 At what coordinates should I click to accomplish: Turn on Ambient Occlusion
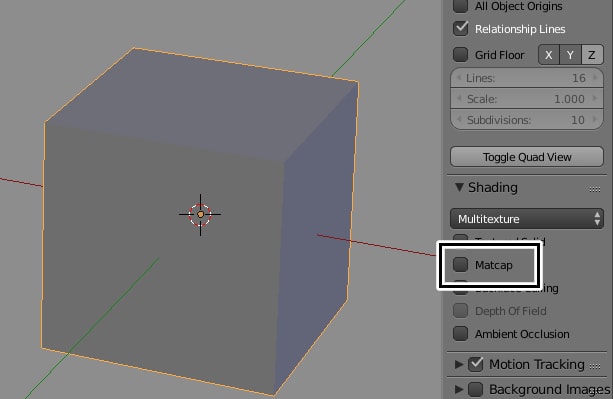click(461, 334)
